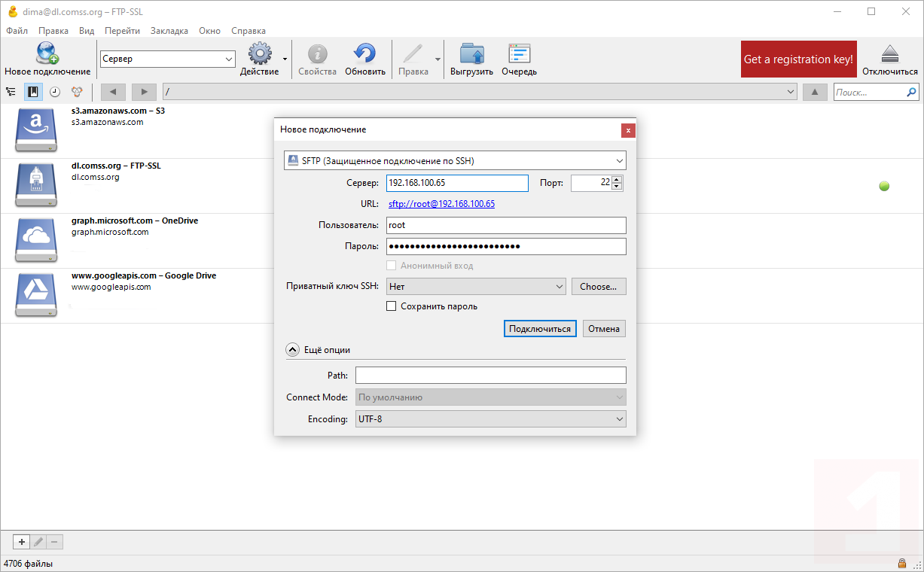Open the Окно menu
The height and width of the screenshot is (572, 924).
pyautogui.click(x=210, y=31)
